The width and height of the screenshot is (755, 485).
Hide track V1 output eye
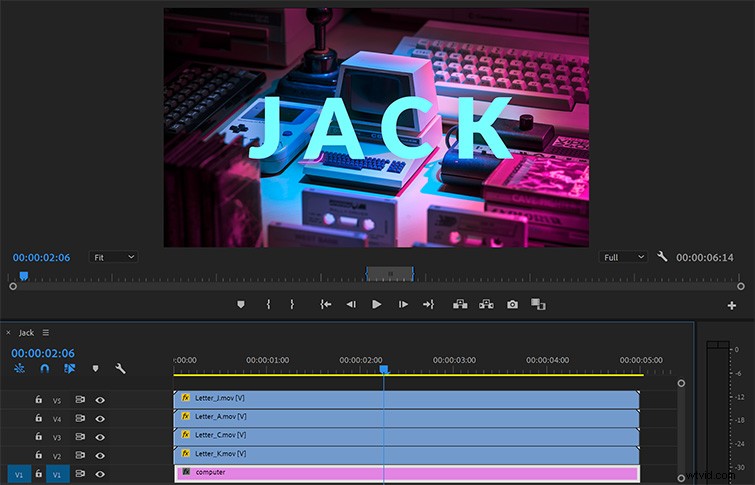point(100,474)
